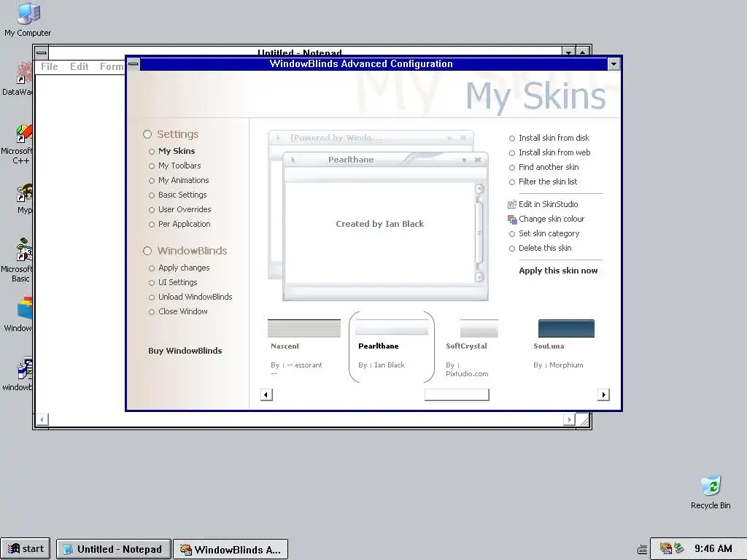Select the Pearlthane skin thumbnail
This screenshot has height=560, width=747.
point(392,328)
